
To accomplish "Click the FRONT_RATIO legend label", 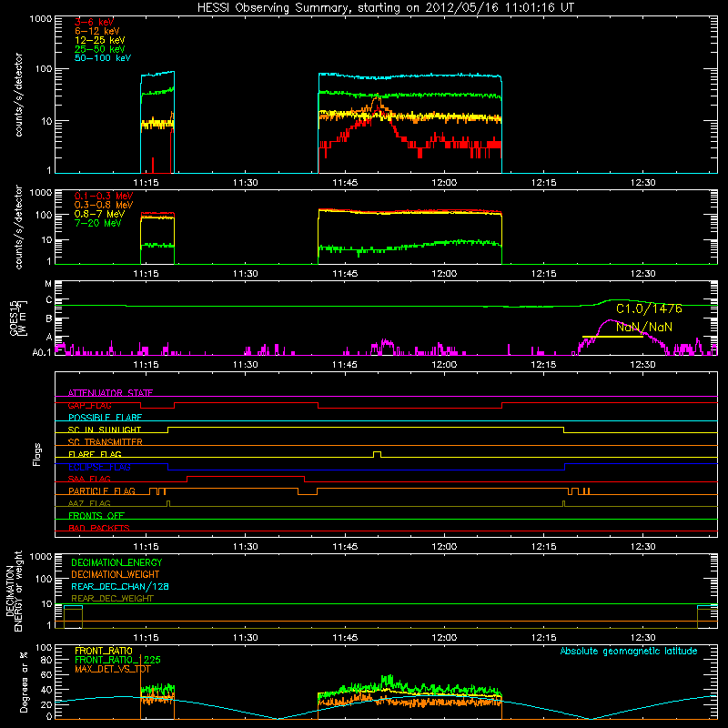I will tap(104, 651).
